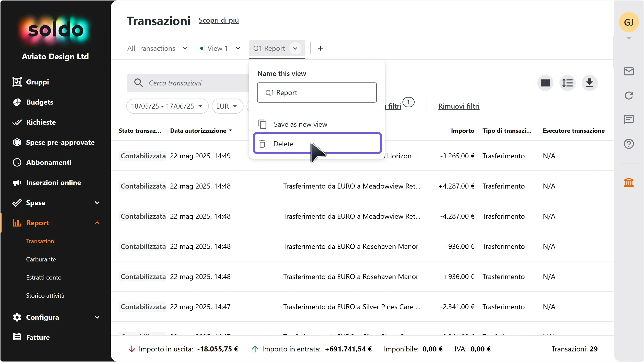
Task: Select the Q1 Report tab
Action: pyautogui.click(x=269, y=48)
